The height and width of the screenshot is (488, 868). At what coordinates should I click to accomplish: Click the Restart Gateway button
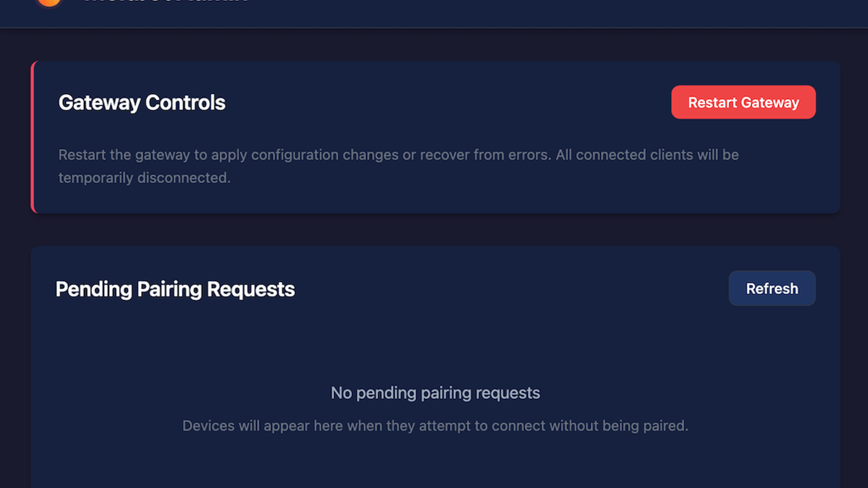coord(743,102)
